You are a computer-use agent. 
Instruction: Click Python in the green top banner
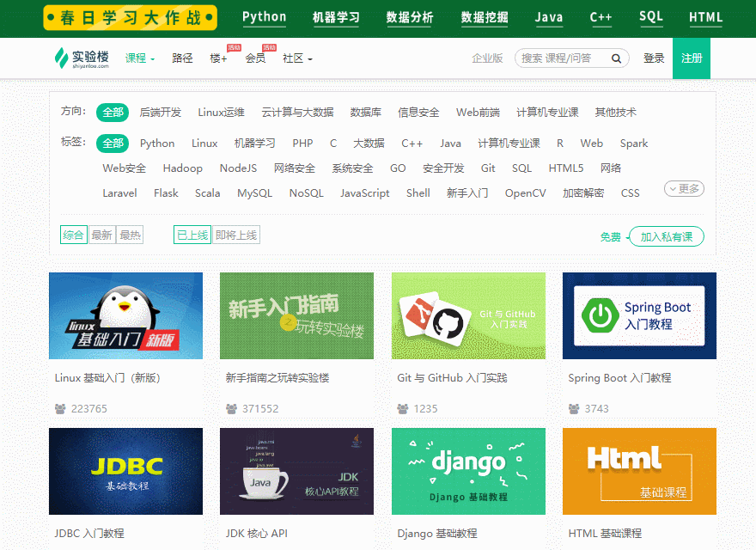[265, 17]
